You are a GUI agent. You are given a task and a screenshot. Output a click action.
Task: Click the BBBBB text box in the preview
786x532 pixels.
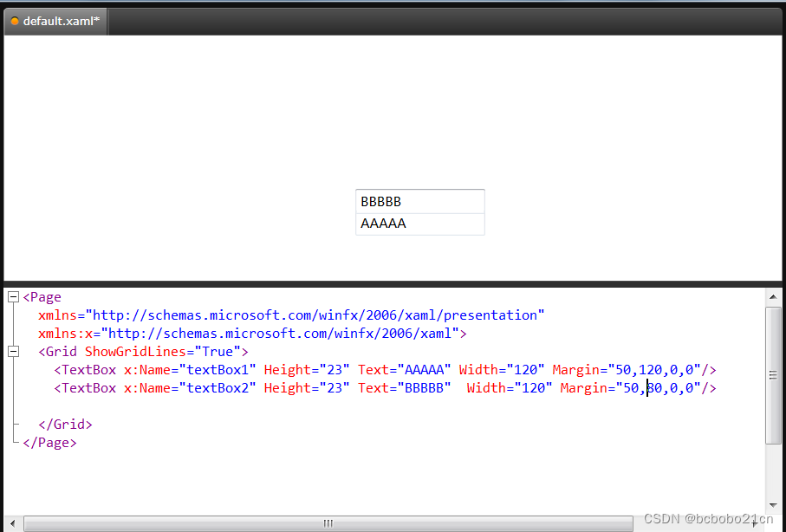(x=420, y=201)
